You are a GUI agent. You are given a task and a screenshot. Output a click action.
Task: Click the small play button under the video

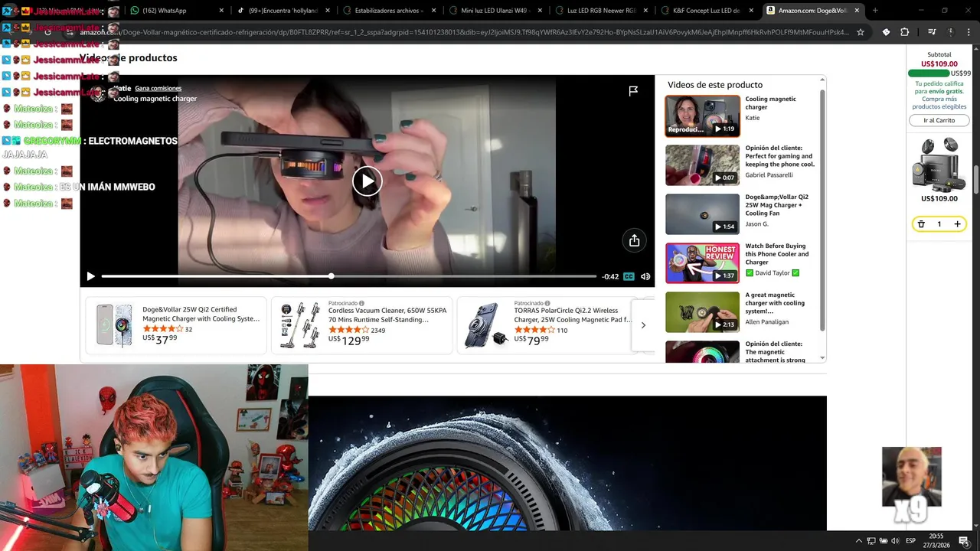90,276
